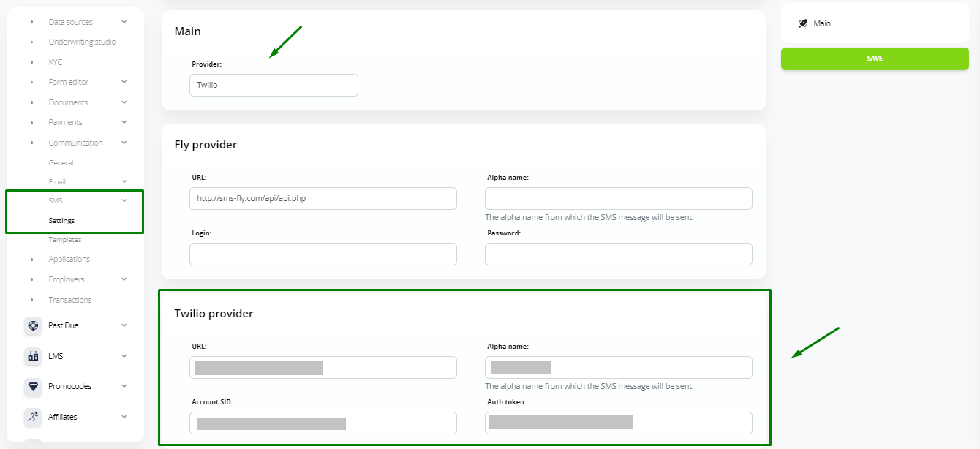This screenshot has height=449, width=980.
Task: Select General under Communication
Action: coord(61,163)
